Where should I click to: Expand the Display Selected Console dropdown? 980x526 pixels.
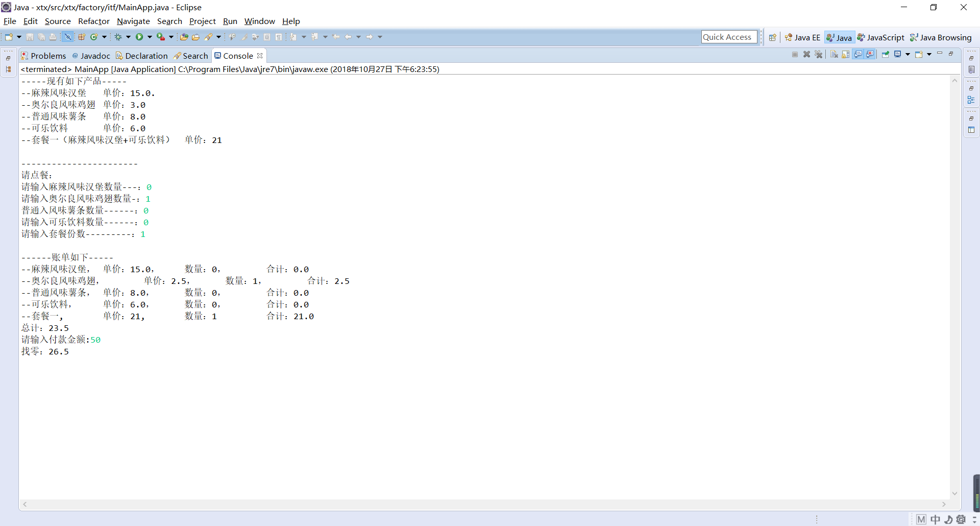pos(908,54)
